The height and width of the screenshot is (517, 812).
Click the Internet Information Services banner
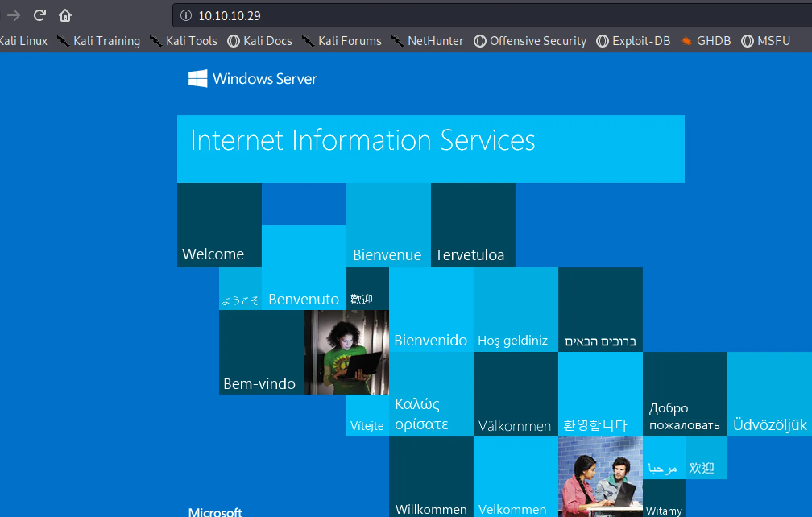point(431,149)
